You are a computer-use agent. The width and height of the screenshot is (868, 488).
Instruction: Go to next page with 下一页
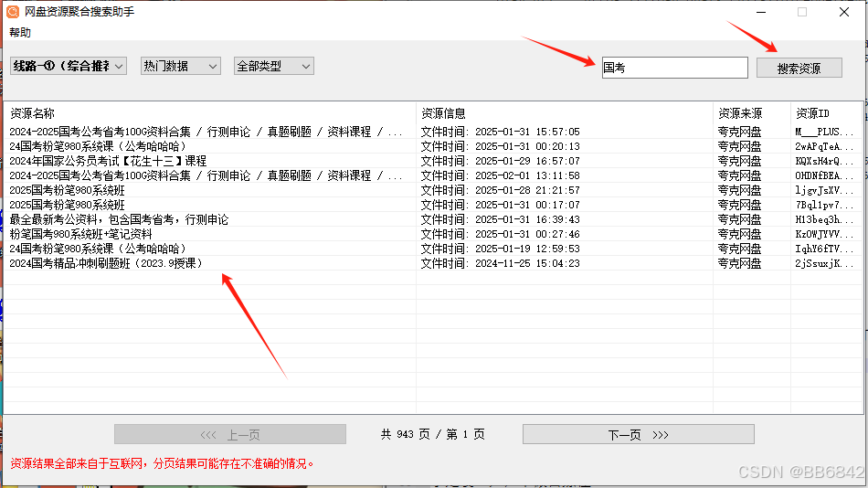coord(639,434)
